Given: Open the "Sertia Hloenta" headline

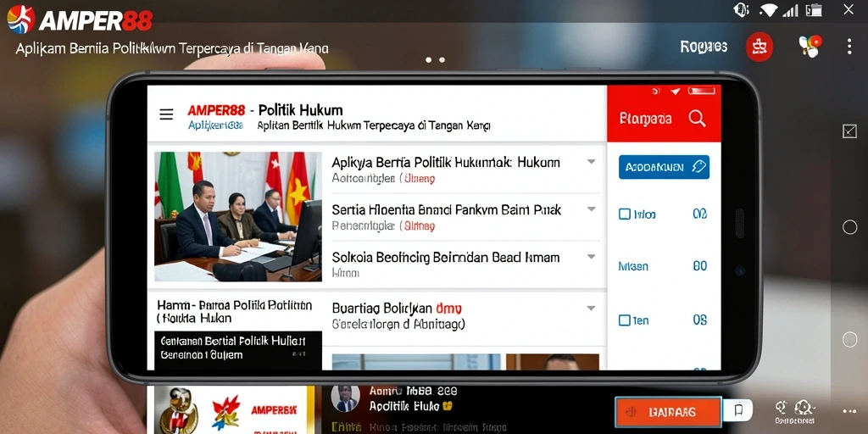Looking at the screenshot, I should point(446,210).
